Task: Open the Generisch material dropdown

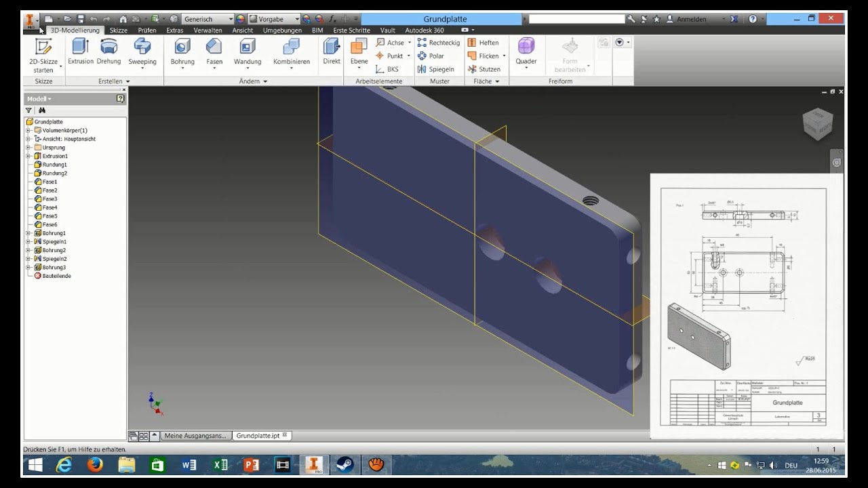Action: [208, 19]
